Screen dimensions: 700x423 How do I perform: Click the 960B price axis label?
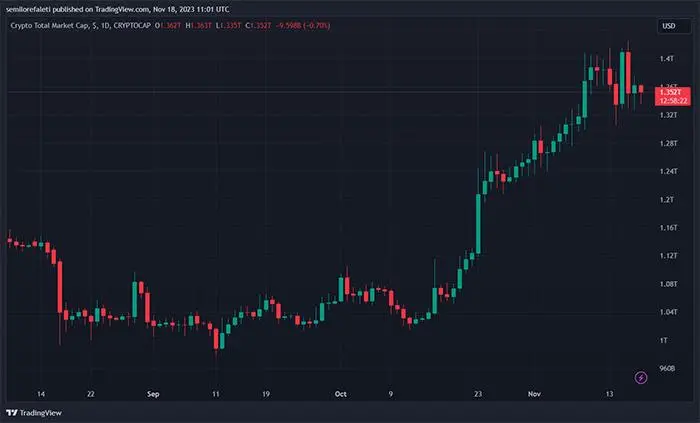click(667, 369)
